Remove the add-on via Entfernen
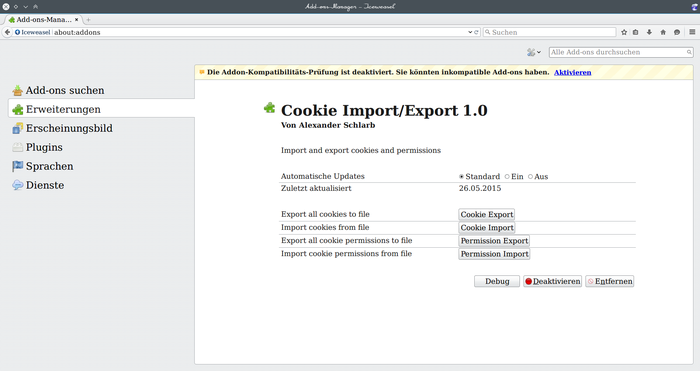 coord(610,281)
